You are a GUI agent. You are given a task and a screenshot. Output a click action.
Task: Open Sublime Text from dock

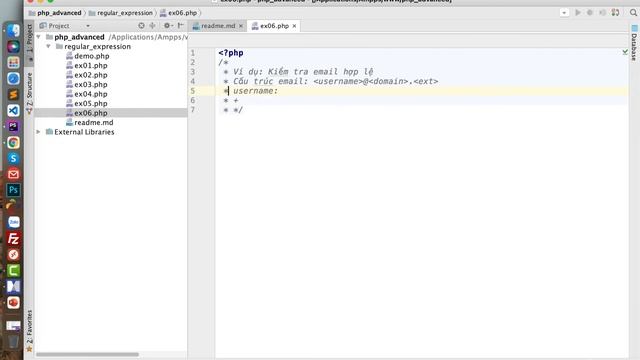(x=13, y=94)
